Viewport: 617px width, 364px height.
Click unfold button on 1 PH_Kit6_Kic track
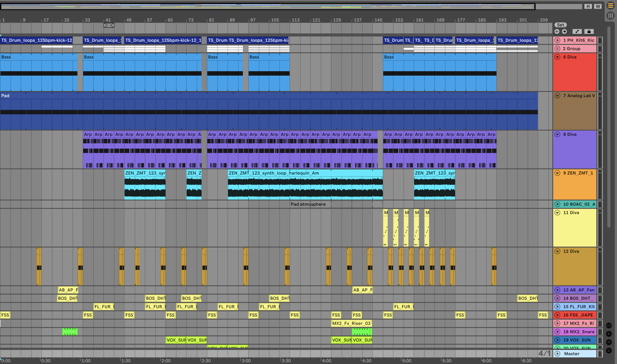pyautogui.click(x=557, y=40)
